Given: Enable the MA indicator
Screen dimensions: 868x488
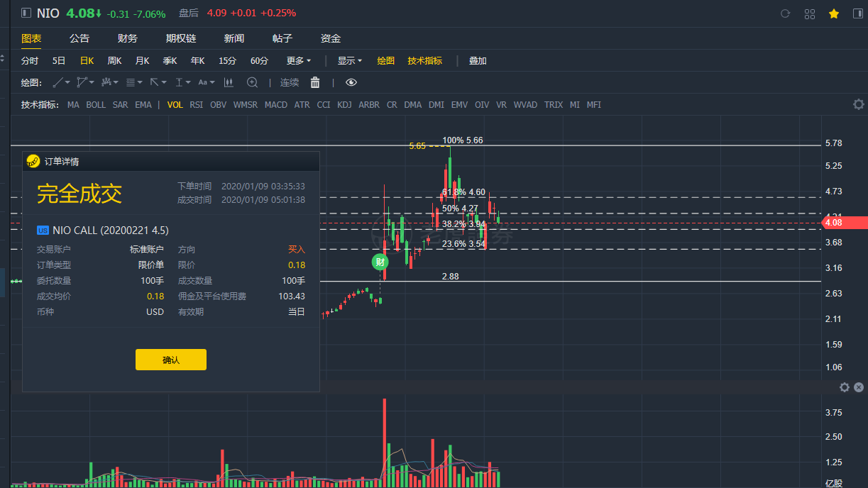Looking at the screenshot, I should [x=73, y=104].
